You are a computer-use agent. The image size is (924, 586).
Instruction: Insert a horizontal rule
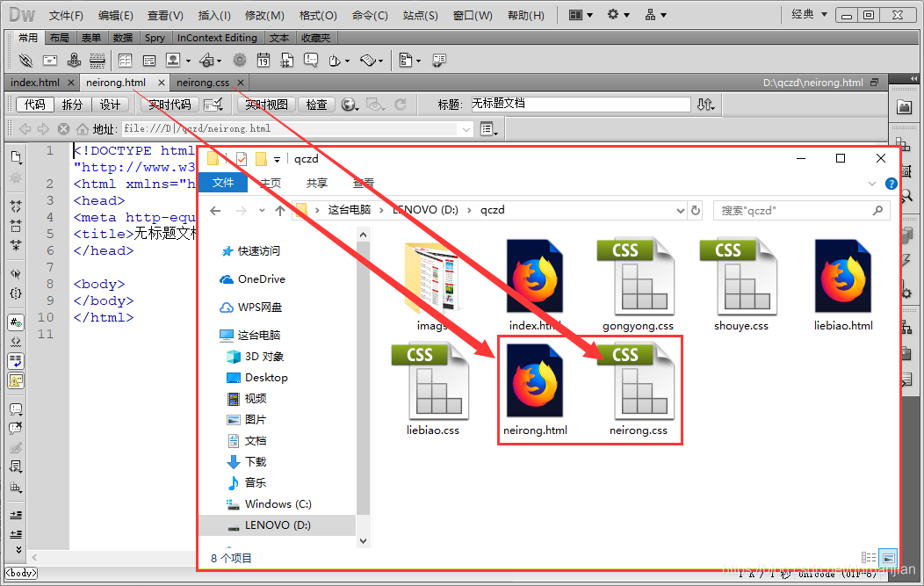97,60
